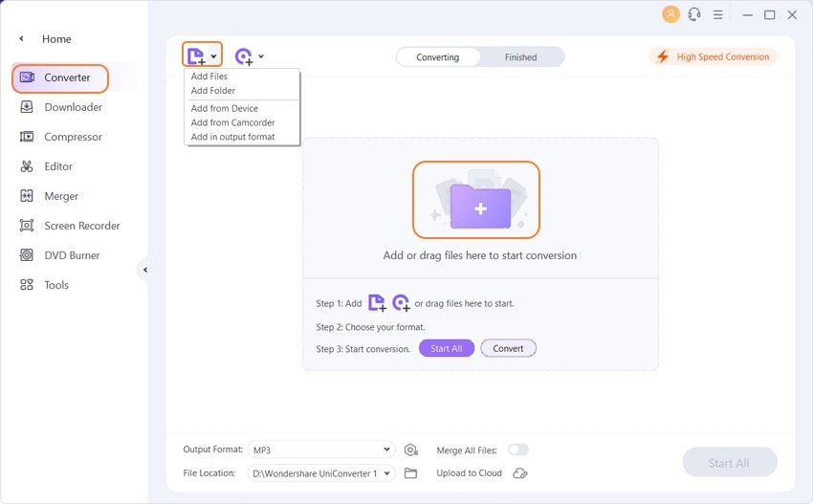The width and height of the screenshot is (813, 504).
Task: Select Add Folder from the menu
Action: pos(213,91)
